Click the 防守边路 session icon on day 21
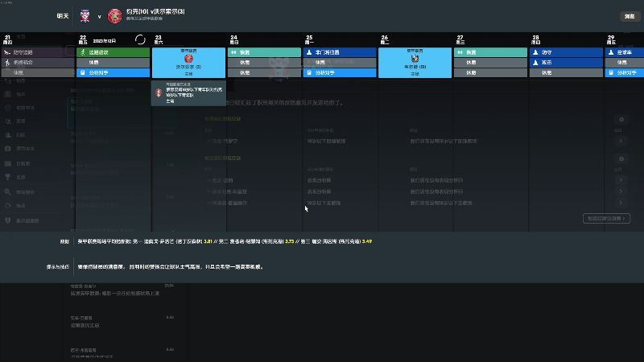The height and width of the screenshot is (362, 644). tap(7, 52)
